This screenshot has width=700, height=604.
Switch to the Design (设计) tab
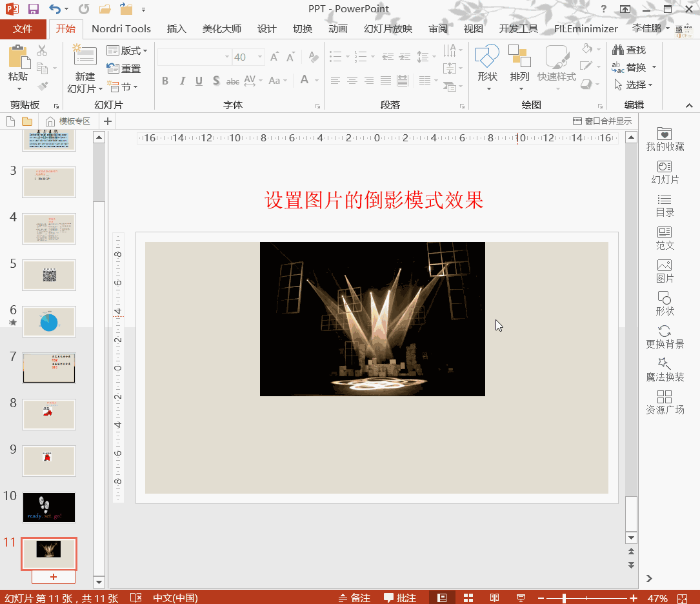coord(267,28)
